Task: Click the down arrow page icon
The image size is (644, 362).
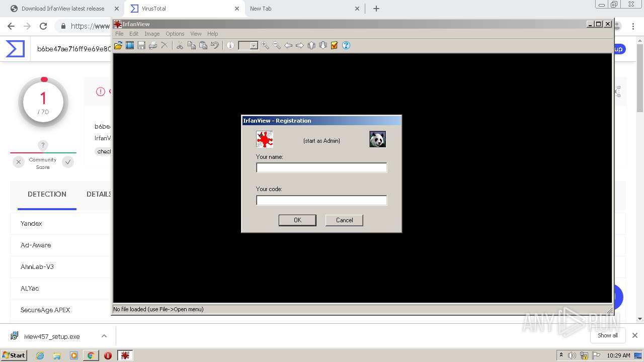Action: (323, 45)
